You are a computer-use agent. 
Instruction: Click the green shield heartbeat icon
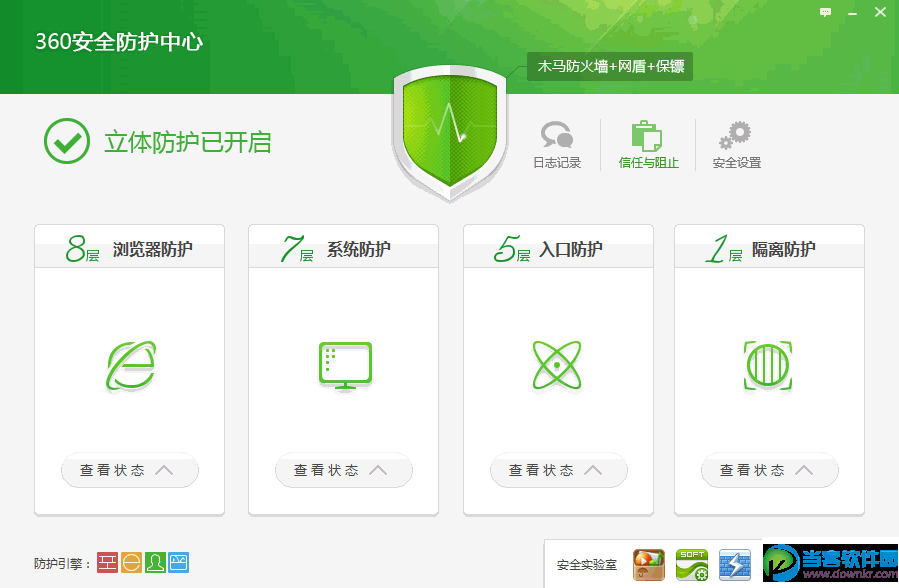coord(450,132)
